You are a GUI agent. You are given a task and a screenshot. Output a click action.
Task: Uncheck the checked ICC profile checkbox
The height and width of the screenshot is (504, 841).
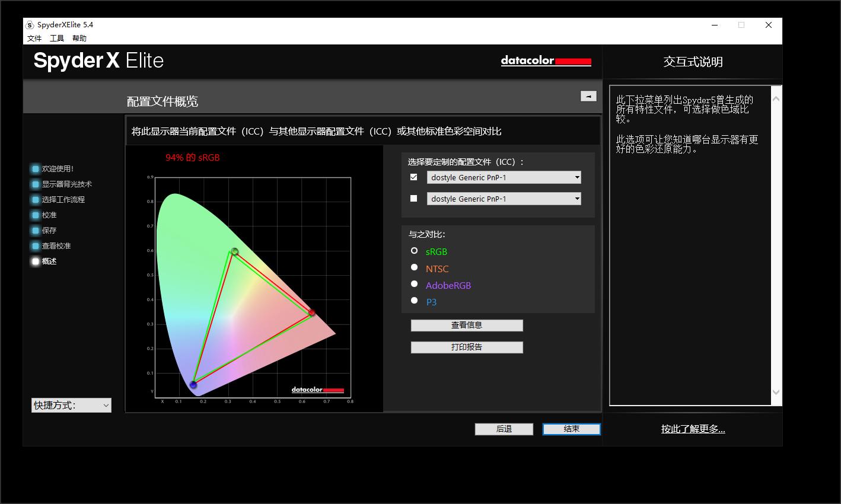click(414, 177)
